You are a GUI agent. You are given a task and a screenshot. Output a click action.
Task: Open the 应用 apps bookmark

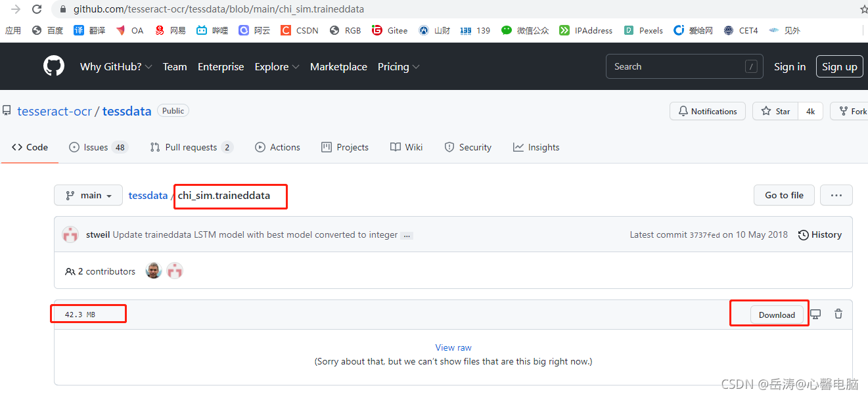tap(13, 30)
